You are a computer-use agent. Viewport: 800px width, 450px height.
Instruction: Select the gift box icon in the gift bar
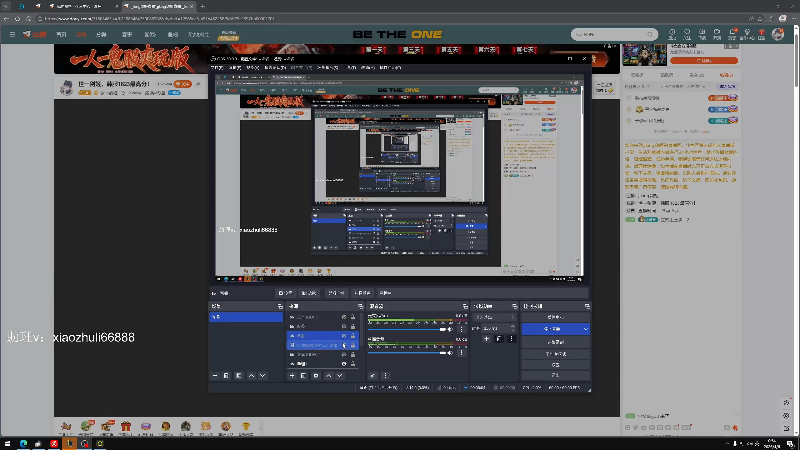[126, 427]
